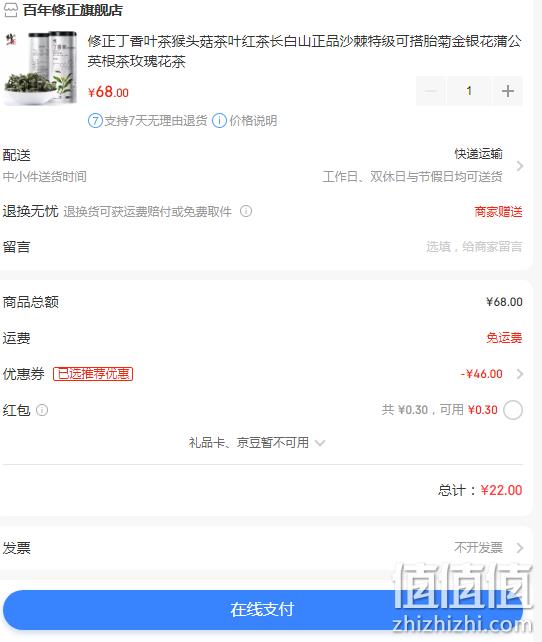Open invoice options chevron at 不开发票
This screenshot has width=542, height=642.
[520, 548]
